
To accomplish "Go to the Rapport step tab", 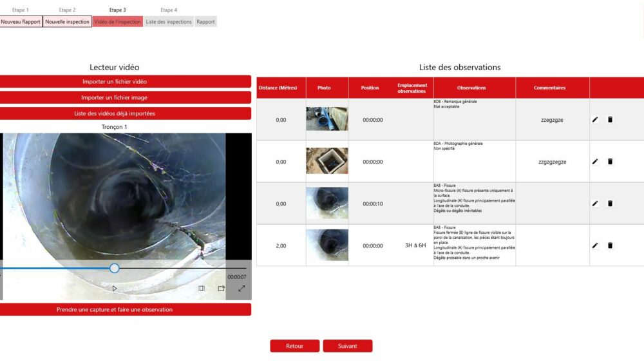I will tap(205, 22).
